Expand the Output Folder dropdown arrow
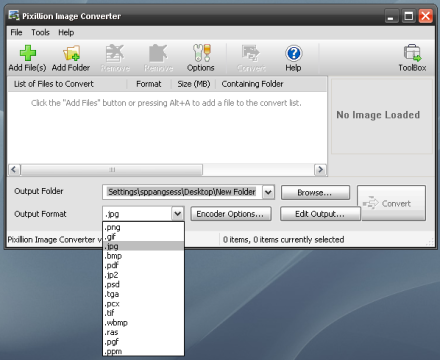This screenshot has width=440, height=360. pyautogui.click(x=268, y=192)
